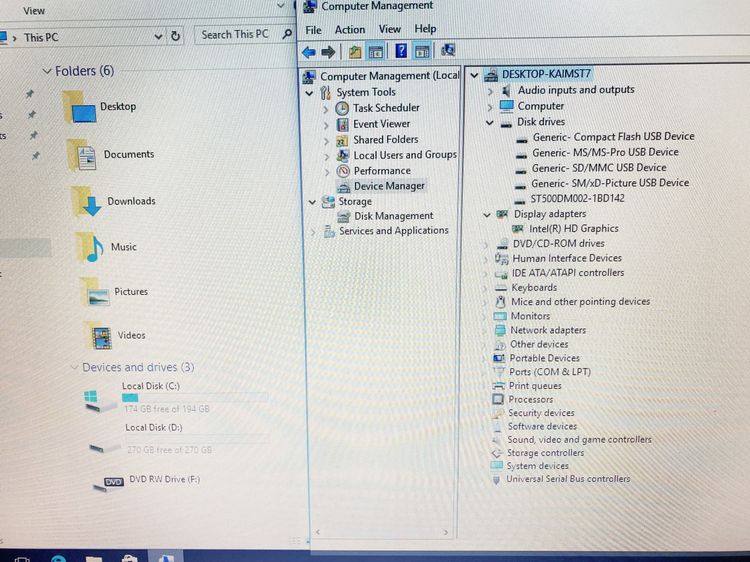
Task: Select Generic- MS/MS-Pro USB Device
Action: tap(605, 152)
